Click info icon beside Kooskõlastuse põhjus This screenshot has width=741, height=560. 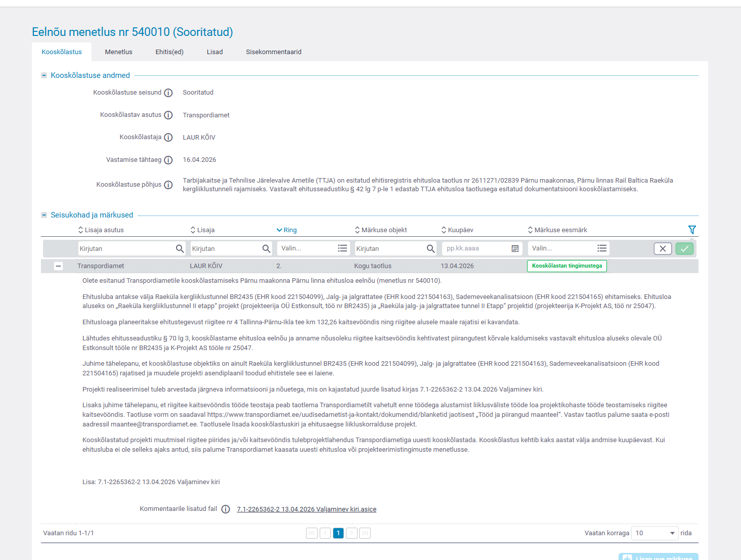tap(168, 185)
